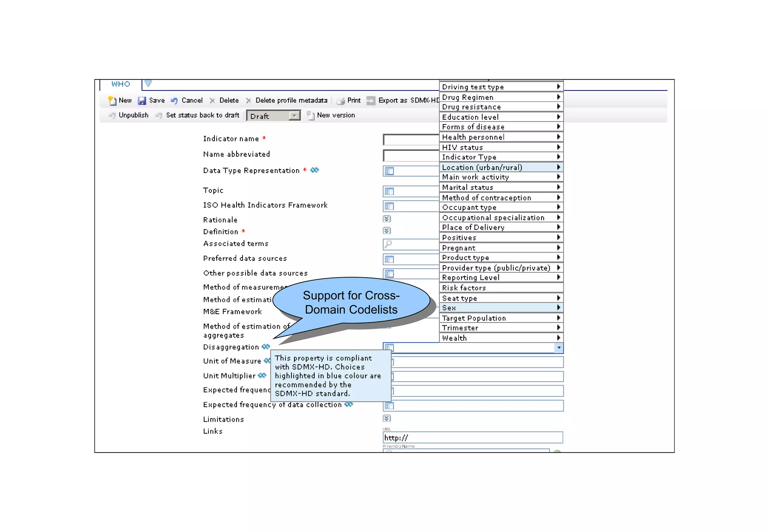
Task: Click the Save disk icon
Action: coord(142,101)
